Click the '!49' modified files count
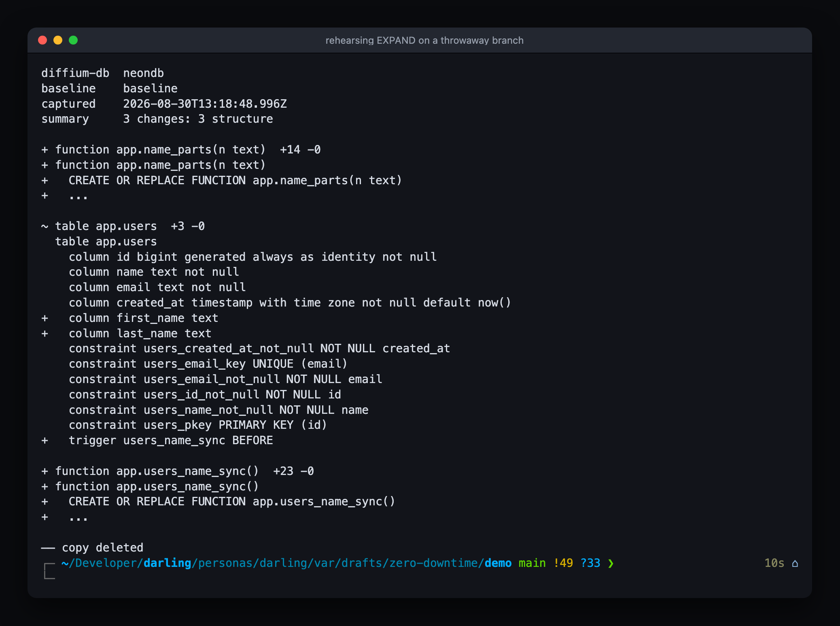The width and height of the screenshot is (840, 626). tap(563, 563)
